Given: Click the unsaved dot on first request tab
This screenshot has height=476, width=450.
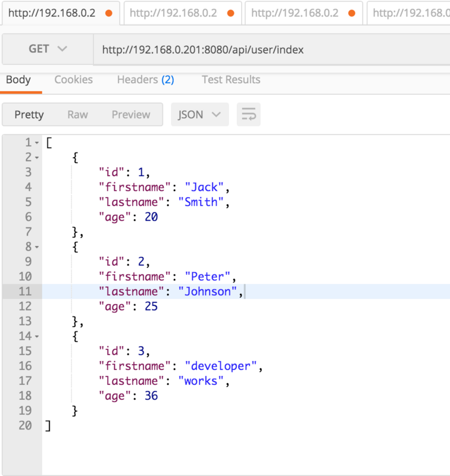Looking at the screenshot, I should point(109,13).
